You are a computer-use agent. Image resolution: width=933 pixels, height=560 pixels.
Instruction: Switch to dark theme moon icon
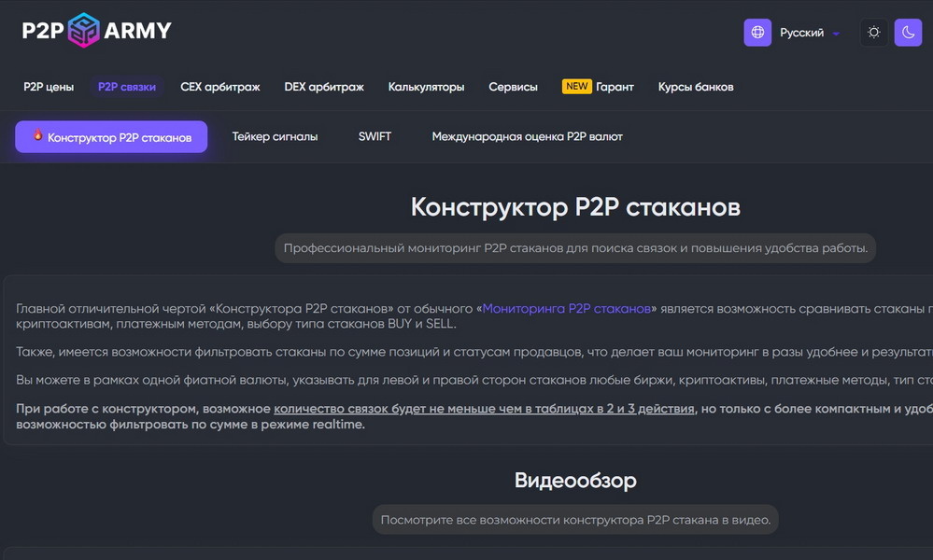pyautogui.click(x=908, y=32)
